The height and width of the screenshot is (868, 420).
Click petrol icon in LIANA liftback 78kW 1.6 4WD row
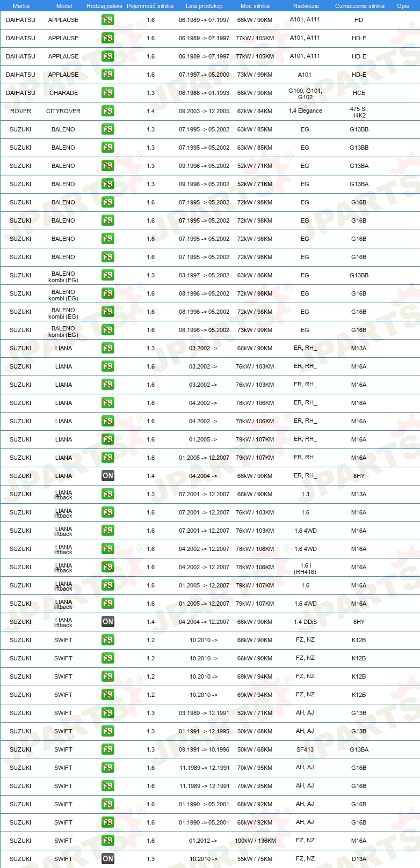(x=108, y=549)
